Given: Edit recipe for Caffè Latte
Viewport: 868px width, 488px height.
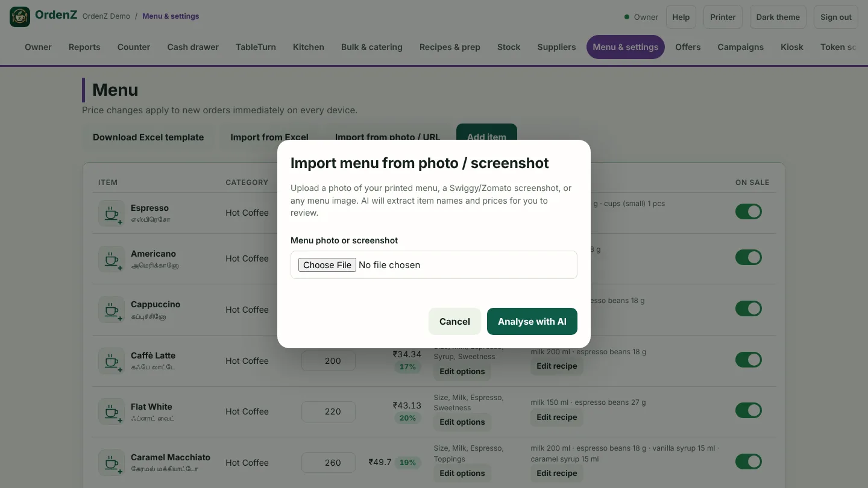Looking at the screenshot, I should click(x=557, y=366).
